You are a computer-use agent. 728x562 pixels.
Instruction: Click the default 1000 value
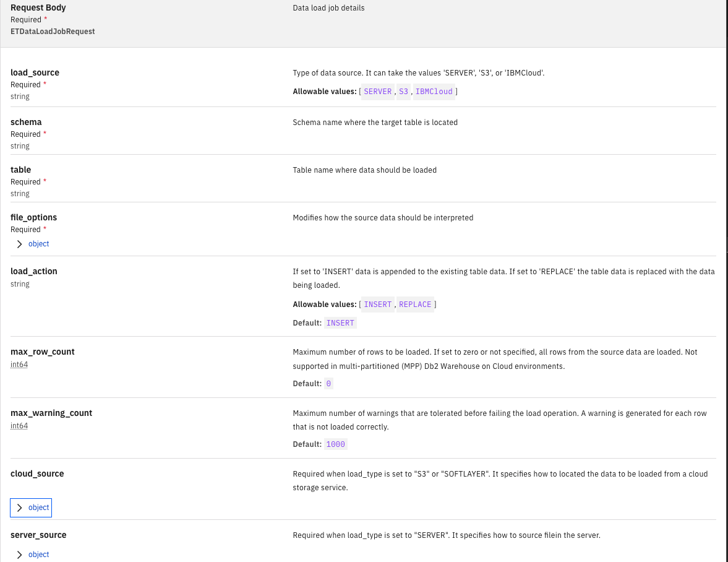(x=336, y=444)
